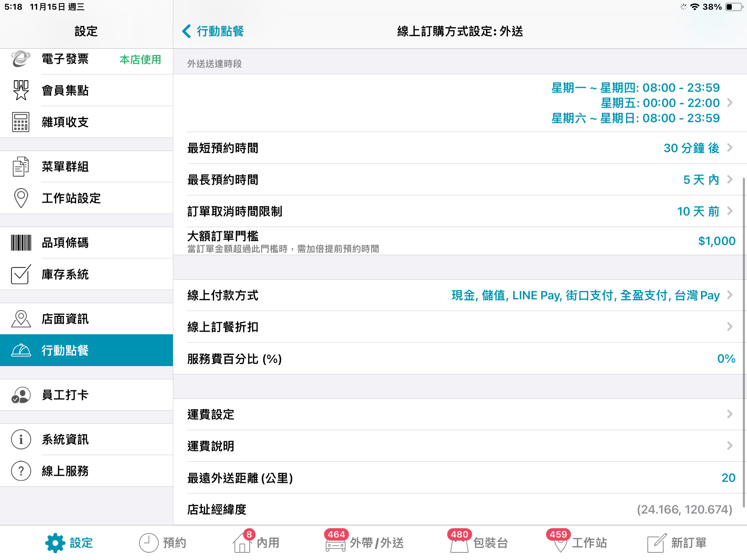Switch to the 包裝台 tab
The height and width of the screenshot is (560, 747).
coord(478,543)
